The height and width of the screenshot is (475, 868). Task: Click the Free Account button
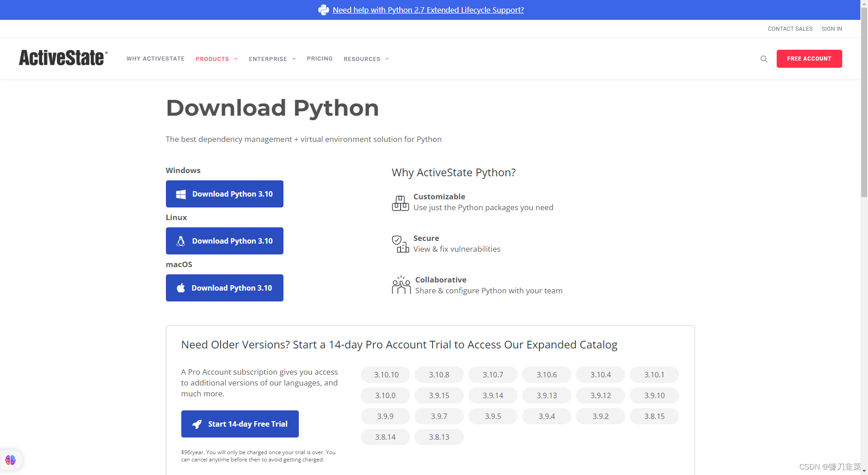point(809,59)
